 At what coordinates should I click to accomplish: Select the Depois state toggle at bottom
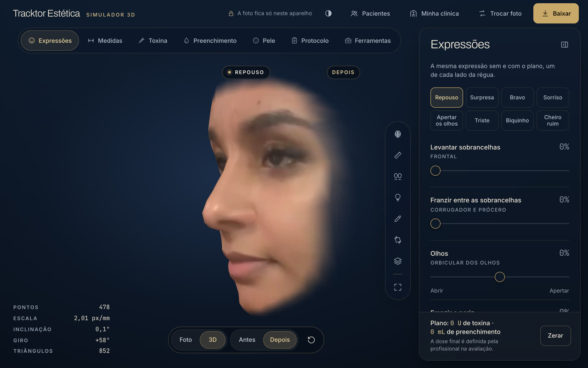pyautogui.click(x=280, y=340)
